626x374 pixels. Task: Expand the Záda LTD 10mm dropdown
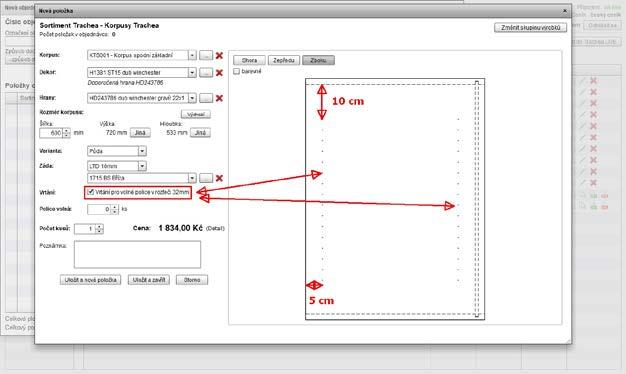click(142, 166)
